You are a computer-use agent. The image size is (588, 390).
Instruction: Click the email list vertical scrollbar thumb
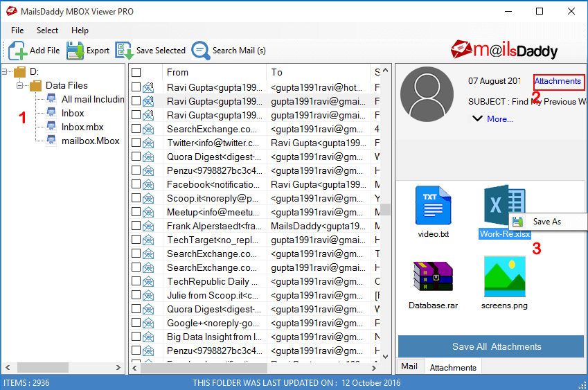click(385, 210)
